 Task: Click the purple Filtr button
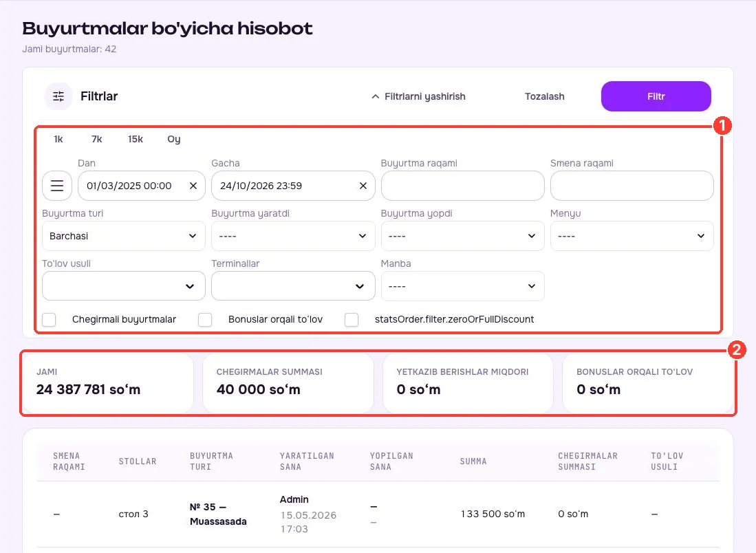point(656,96)
